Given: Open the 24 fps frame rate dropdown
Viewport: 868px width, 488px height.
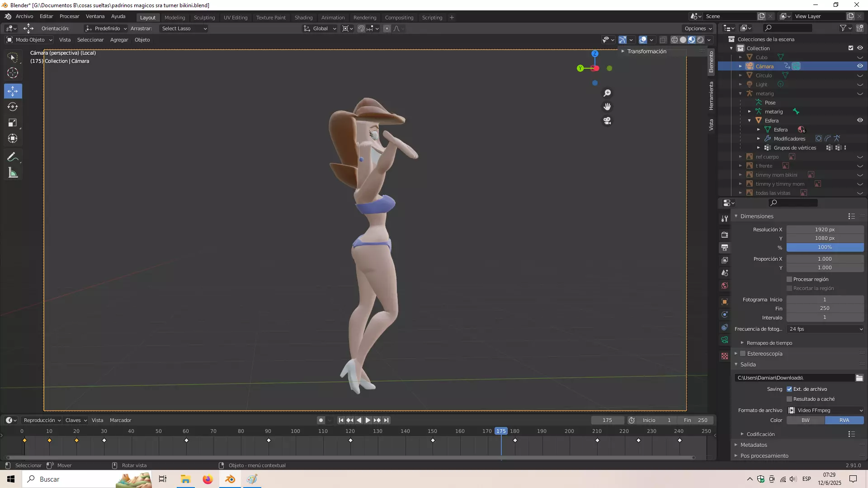Looking at the screenshot, I should [825, 329].
